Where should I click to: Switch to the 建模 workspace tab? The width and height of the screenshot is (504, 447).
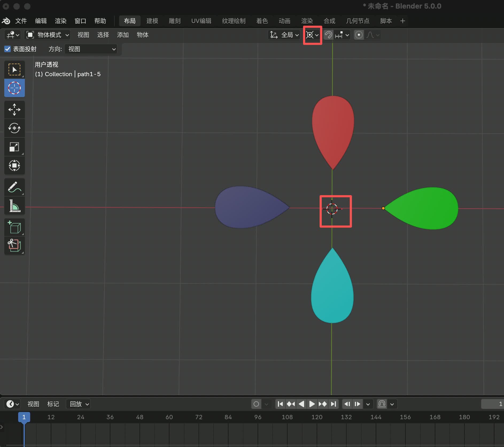point(152,21)
